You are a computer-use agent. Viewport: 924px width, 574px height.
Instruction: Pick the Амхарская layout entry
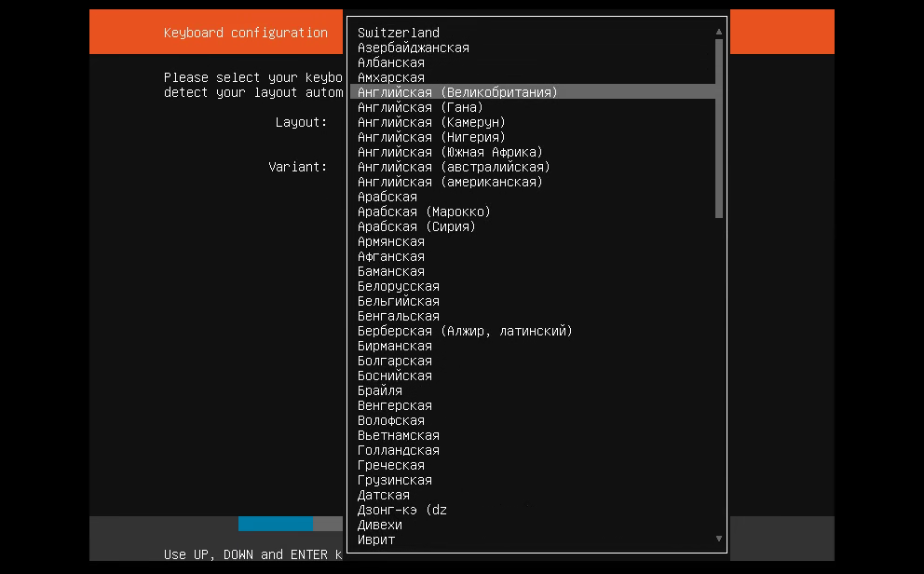[x=391, y=77]
